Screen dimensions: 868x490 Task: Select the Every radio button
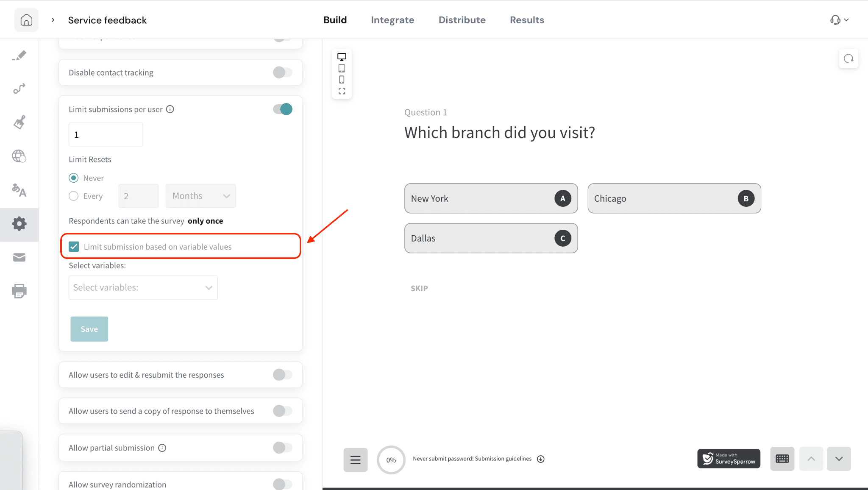point(74,196)
